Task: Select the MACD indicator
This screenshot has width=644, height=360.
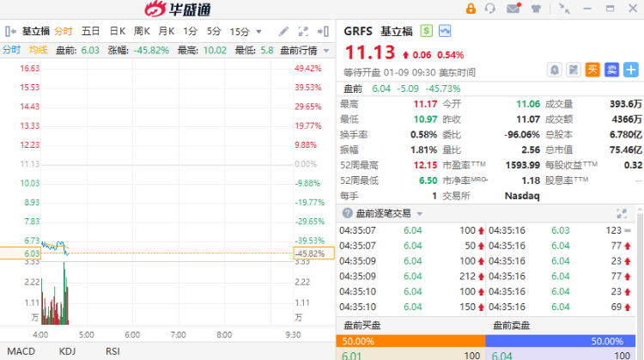Action: point(21,351)
